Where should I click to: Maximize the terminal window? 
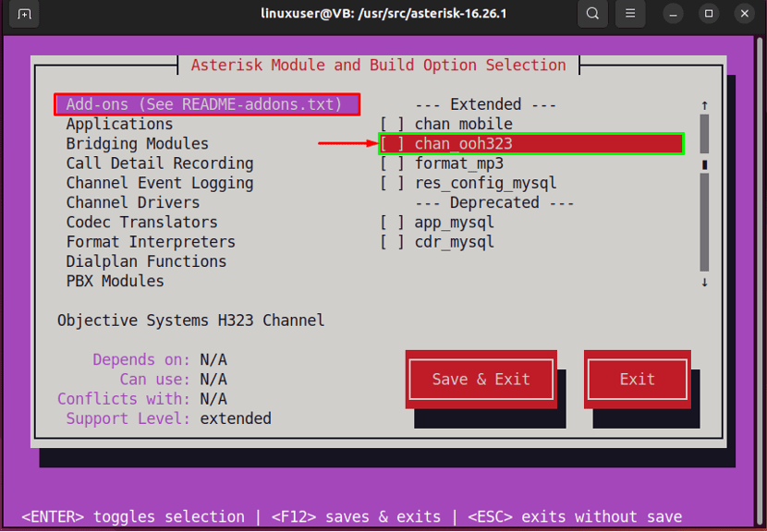click(708, 14)
